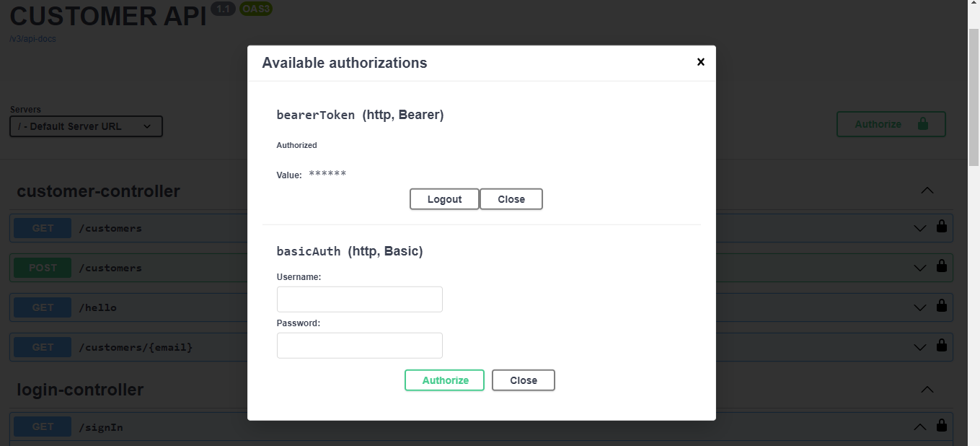The image size is (980, 446).
Task: Click the lock icon beside GET /signIn
Action: (942, 424)
